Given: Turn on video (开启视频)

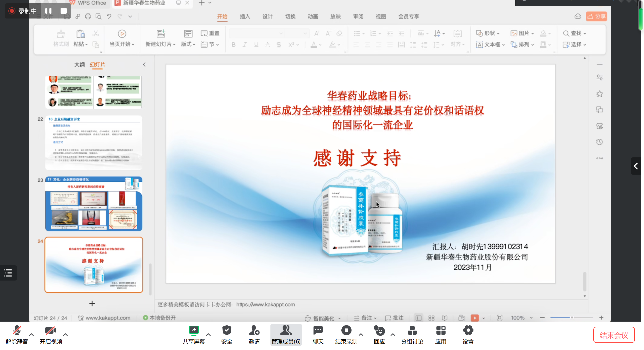Looking at the screenshot, I should pos(51,335).
